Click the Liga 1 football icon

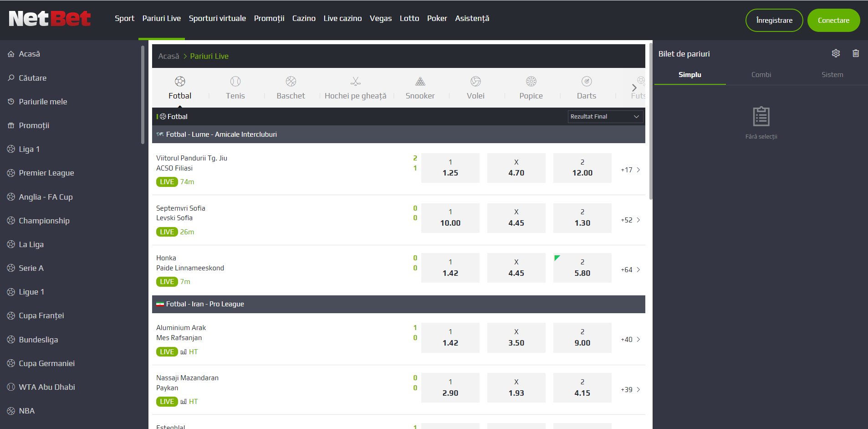point(11,149)
